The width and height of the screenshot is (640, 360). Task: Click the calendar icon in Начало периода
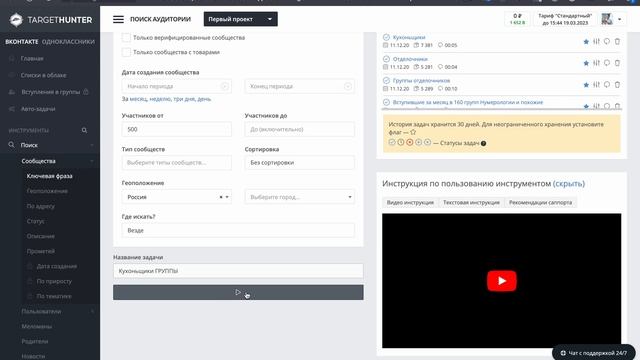tap(224, 86)
